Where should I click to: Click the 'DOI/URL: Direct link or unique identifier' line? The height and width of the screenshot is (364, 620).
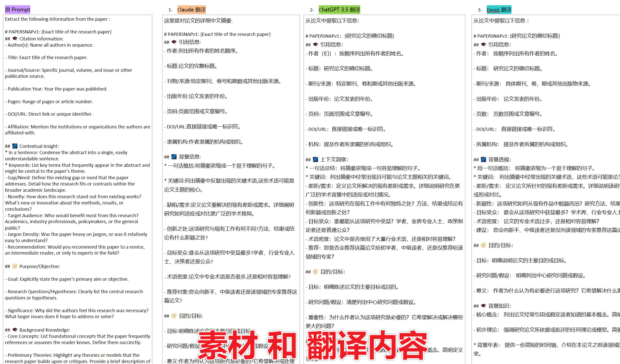(49, 114)
